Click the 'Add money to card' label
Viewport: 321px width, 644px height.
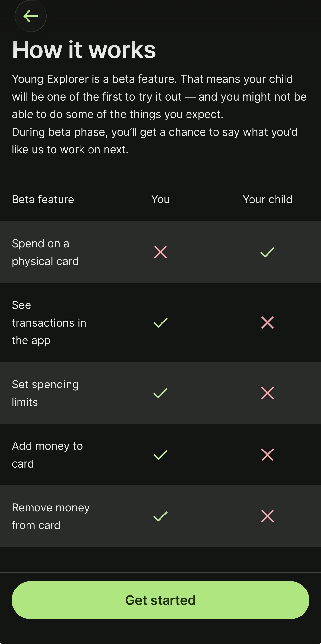coord(47,454)
